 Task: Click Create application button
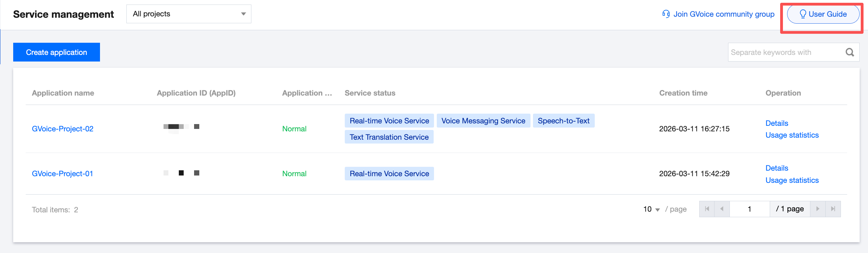coord(57,52)
